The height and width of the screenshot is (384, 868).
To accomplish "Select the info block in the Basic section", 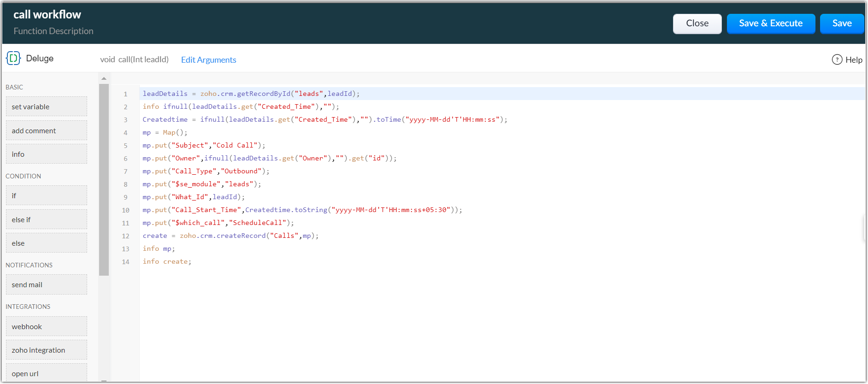I will (47, 154).
